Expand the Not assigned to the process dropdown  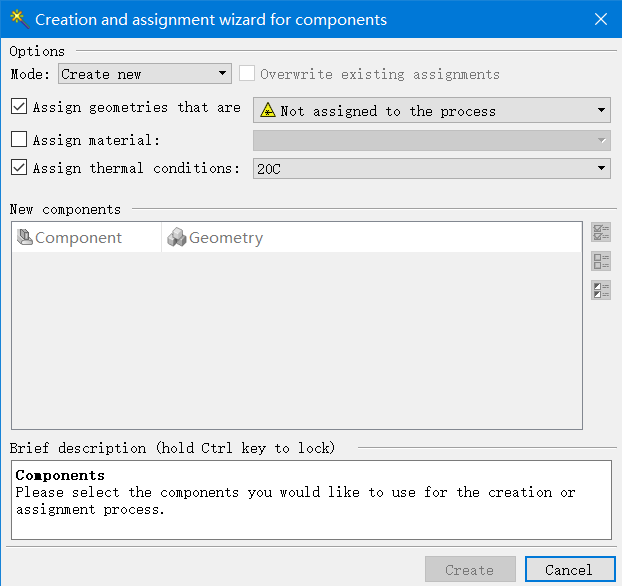pyautogui.click(x=432, y=111)
